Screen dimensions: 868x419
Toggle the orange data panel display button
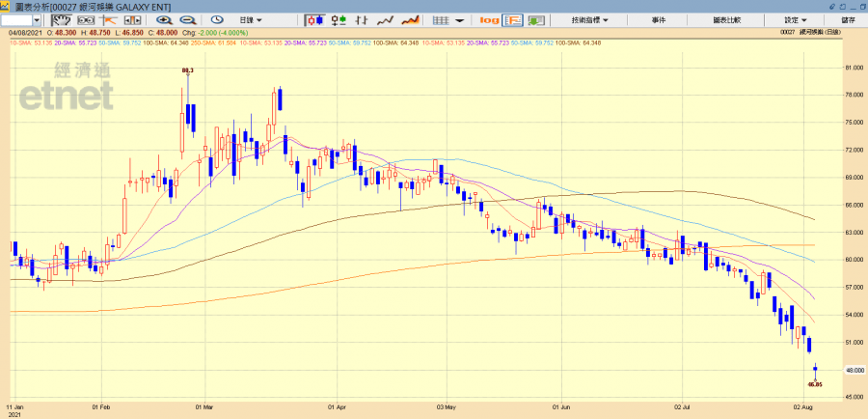(x=513, y=19)
